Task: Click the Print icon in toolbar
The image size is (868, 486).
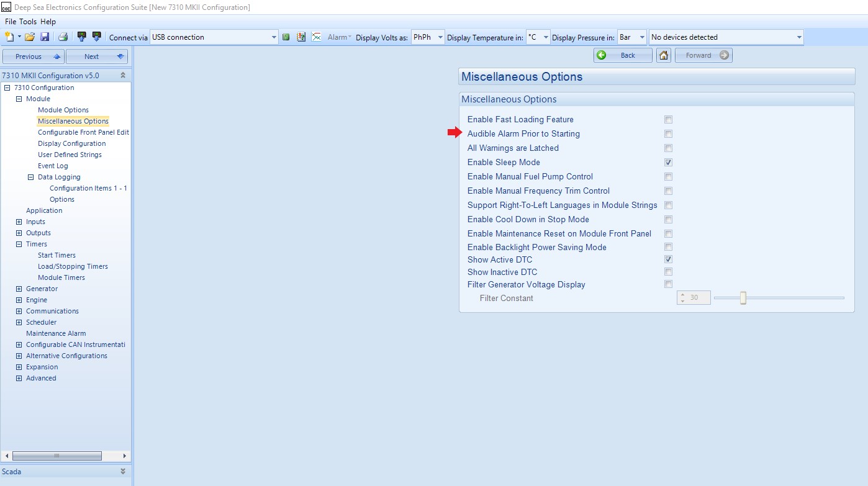Action: tap(63, 37)
